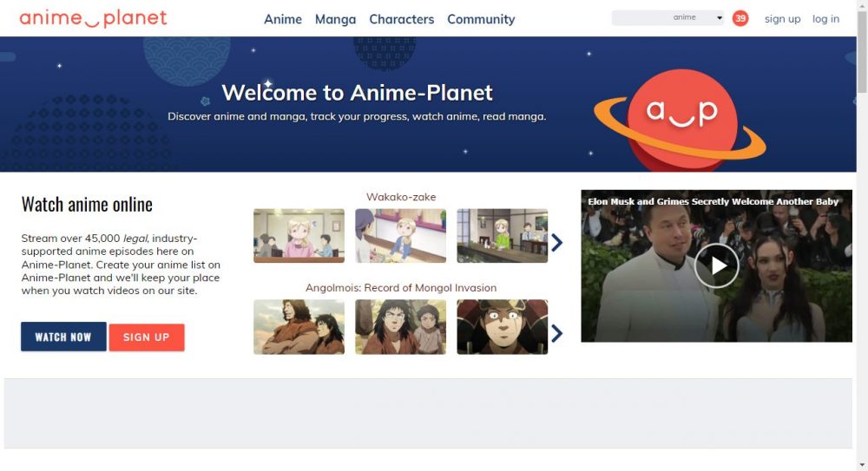Open the Manga menu

coord(335,19)
